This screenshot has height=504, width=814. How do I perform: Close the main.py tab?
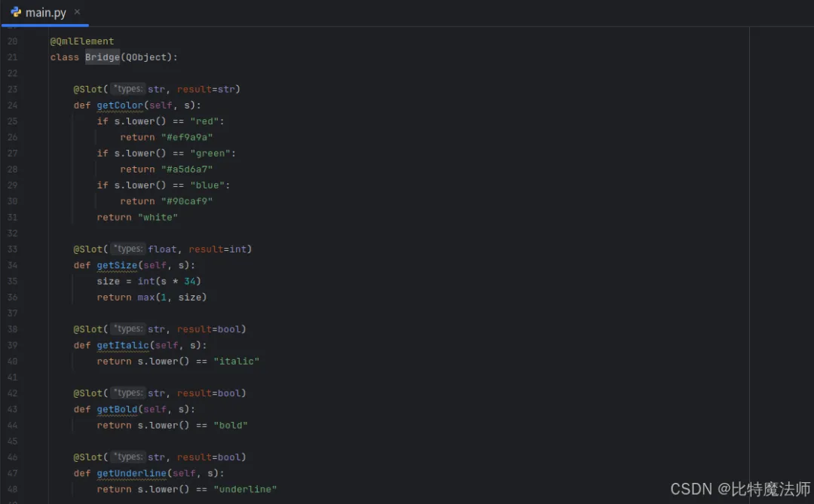point(77,11)
